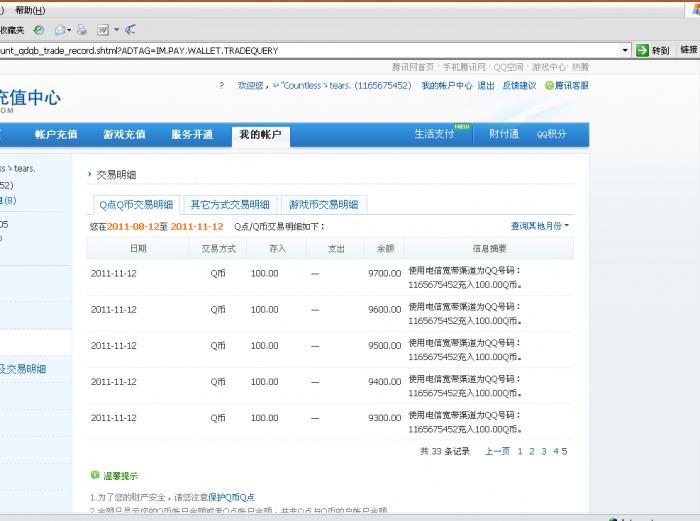Select the 游戏充值 navigation tab
The height and width of the screenshot is (521, 700).
pos(124,134)
